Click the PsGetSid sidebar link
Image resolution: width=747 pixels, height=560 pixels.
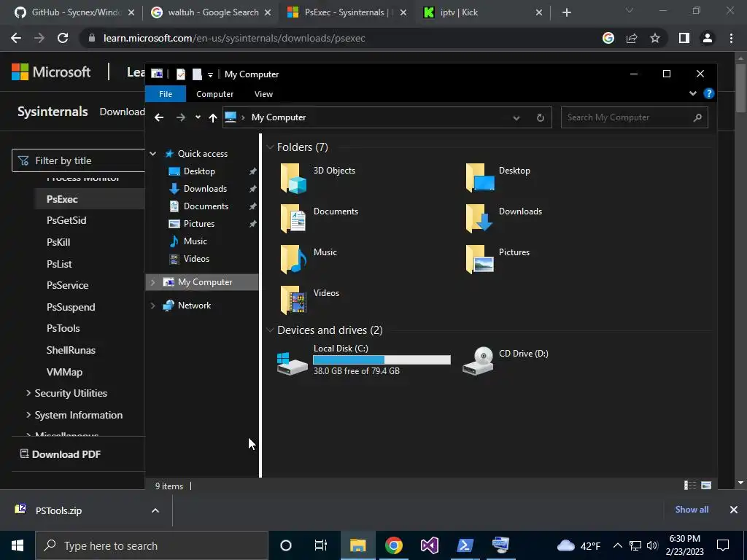click(66, 220)
